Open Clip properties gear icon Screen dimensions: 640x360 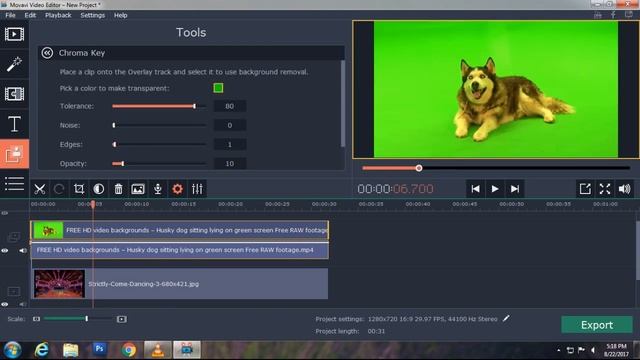pyautogui.click(x=177, y=189)
